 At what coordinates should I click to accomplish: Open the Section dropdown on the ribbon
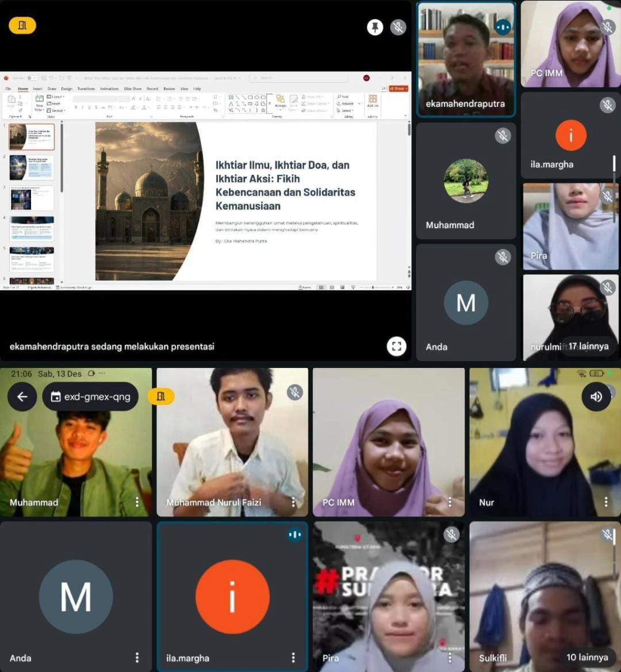pos(56,110)
